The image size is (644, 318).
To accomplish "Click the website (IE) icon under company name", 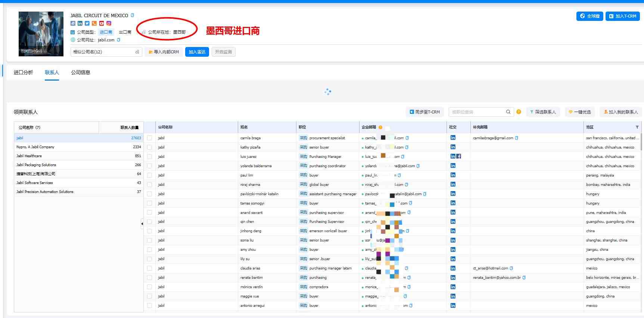I will [73, 23].
